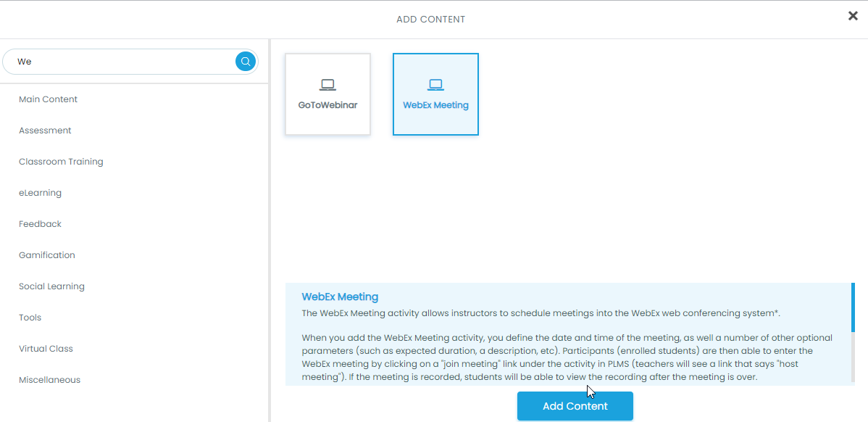Select the WebEx Meeting tile label

[435, 105]
